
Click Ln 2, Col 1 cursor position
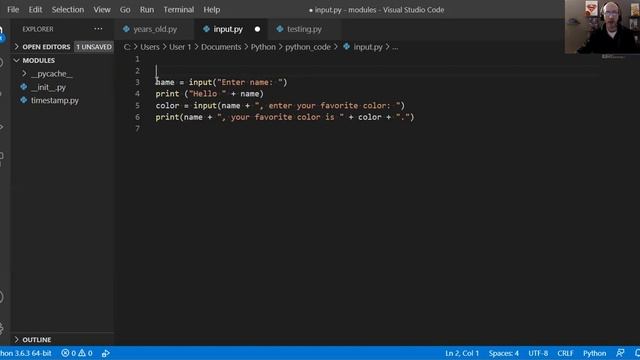tap(462, 353)
